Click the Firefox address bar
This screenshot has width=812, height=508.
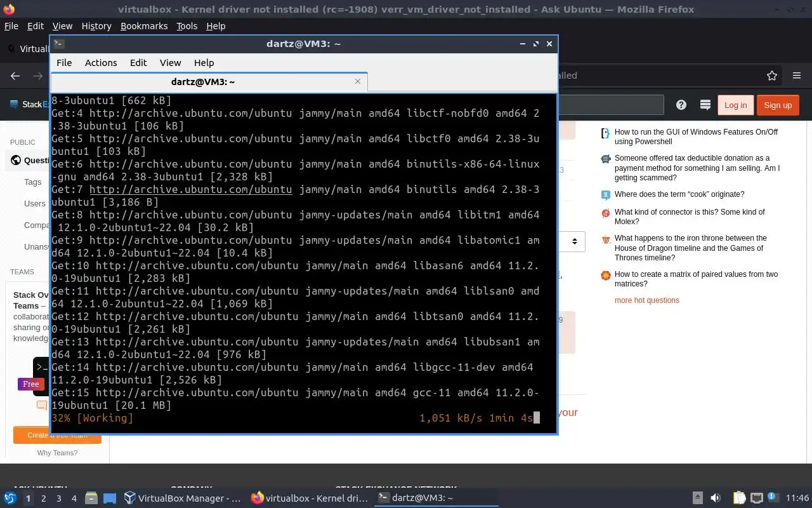coord(660,76)
